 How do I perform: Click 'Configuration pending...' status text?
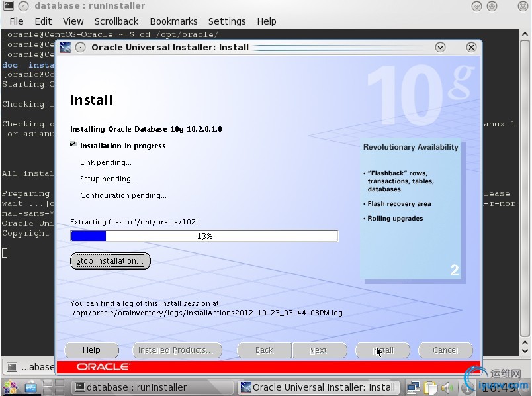123,195
